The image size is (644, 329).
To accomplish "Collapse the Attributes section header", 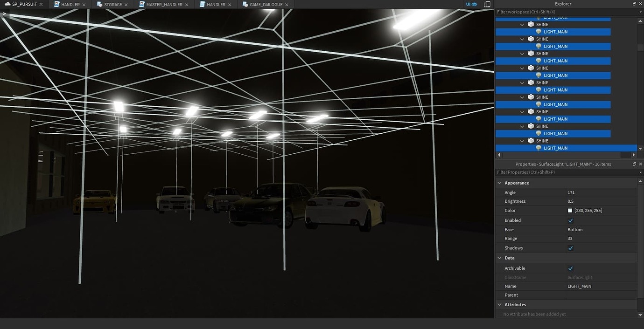I will pyautogui.click(x=499, y=304).
